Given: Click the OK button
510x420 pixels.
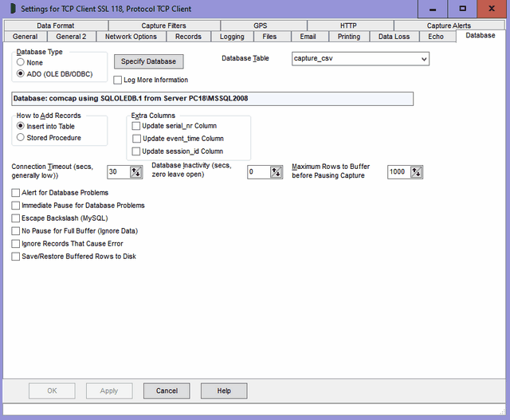Looking at the screenshot, I should [x=52, y=391].
